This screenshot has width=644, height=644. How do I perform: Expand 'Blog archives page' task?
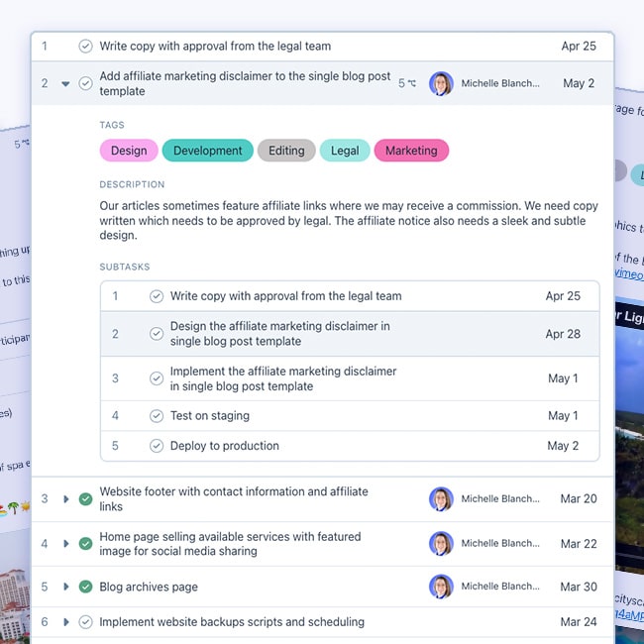pos(65,587)
